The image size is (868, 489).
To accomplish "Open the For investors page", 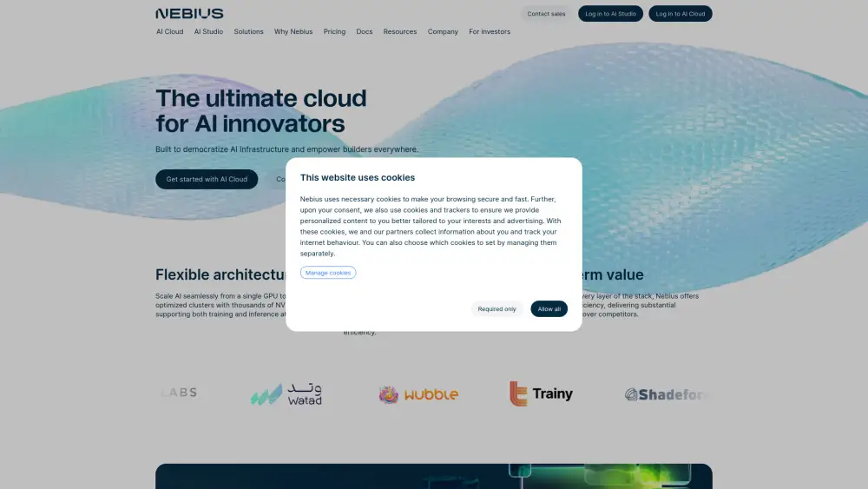I will pyautogui.click(x=490, y=31).
